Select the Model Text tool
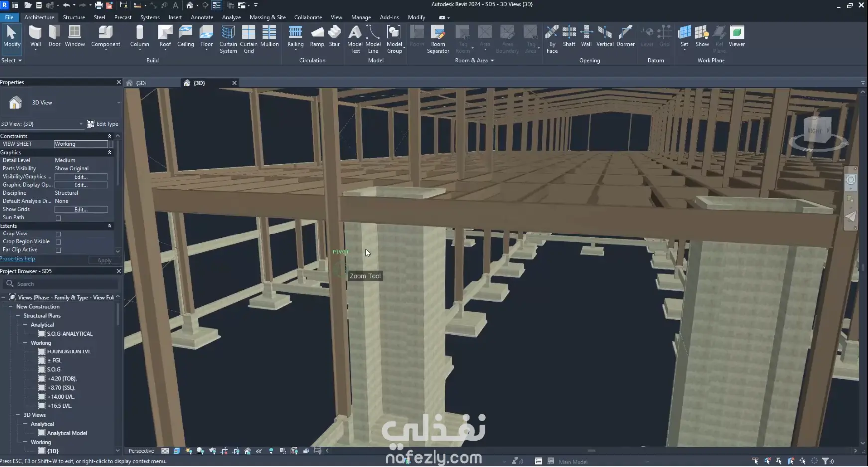The width and height of the screenshot is (868, 467). pos(355,39)
